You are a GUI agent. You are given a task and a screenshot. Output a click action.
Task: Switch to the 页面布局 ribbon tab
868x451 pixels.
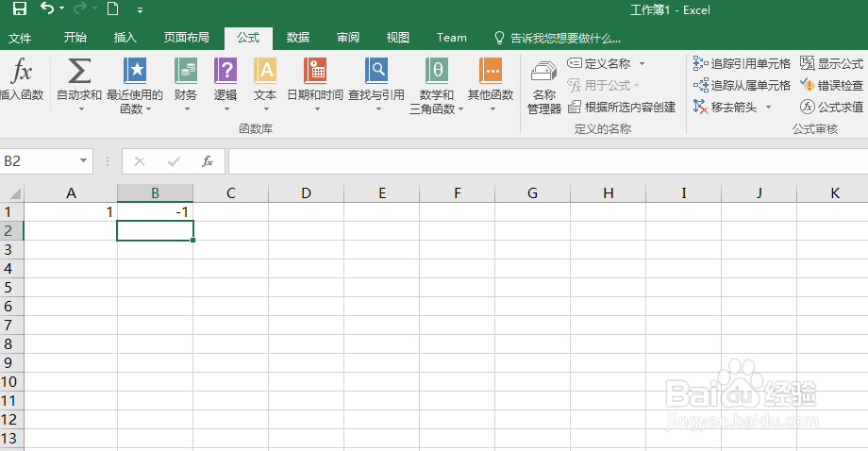[187, 38]
